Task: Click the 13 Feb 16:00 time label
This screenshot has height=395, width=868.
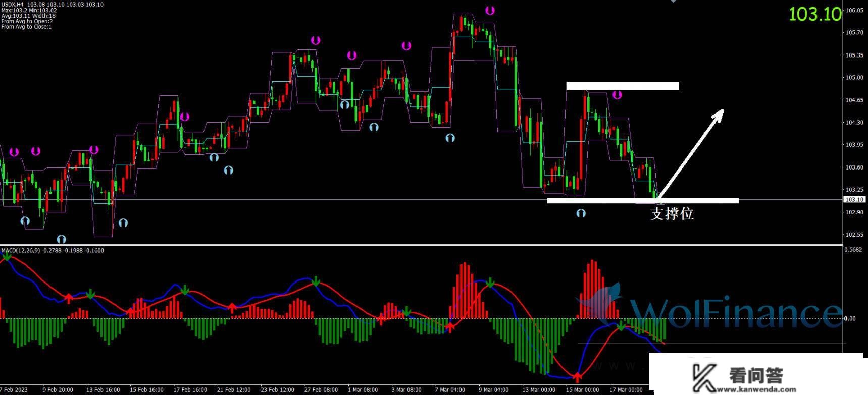Action: point(103,389)
